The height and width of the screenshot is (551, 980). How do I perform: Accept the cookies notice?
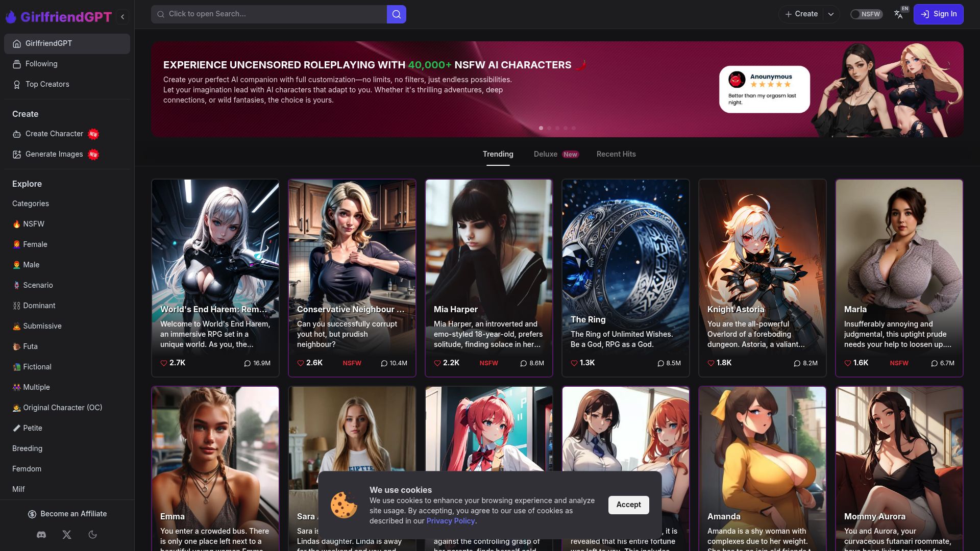click(628, 505)
